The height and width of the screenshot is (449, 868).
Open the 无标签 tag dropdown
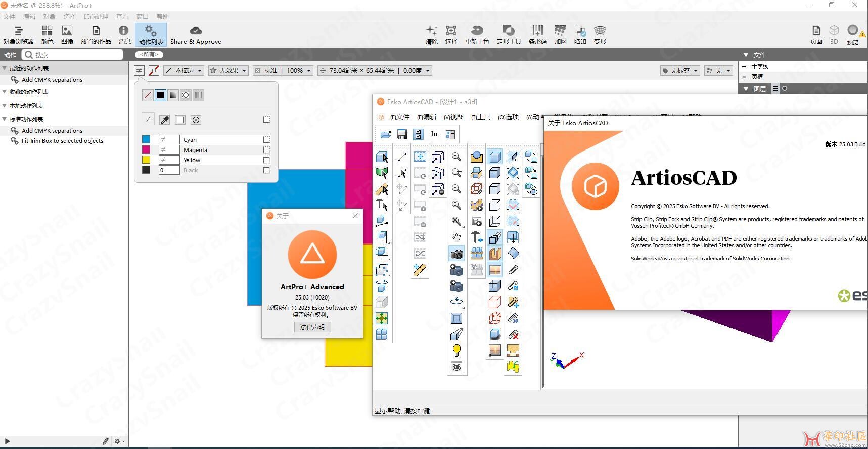[680, 71]
